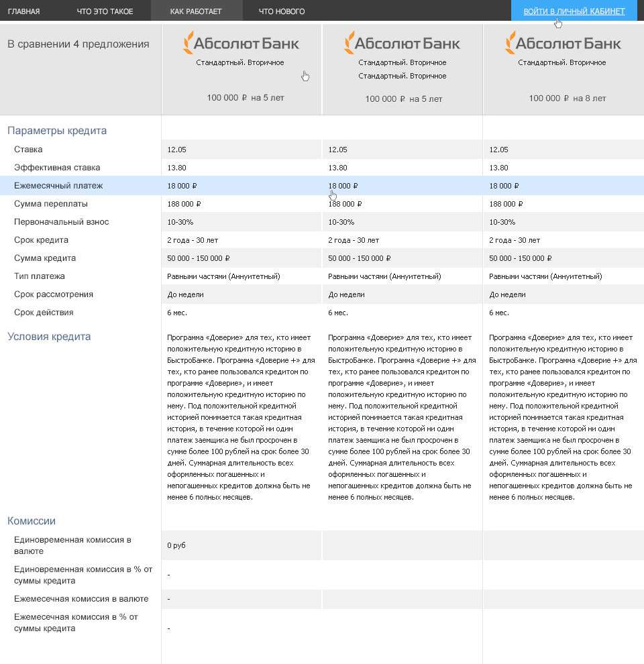Image resolution: width=644 pixels, height=664 pixels.
Task: Select the Сумма кредита row label
Action: [x=45, y=258]
